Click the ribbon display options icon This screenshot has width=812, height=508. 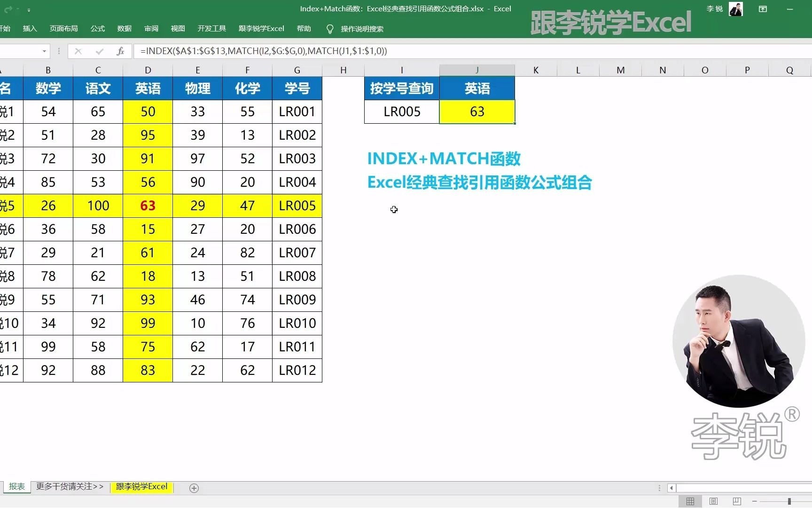coord(763,8)
